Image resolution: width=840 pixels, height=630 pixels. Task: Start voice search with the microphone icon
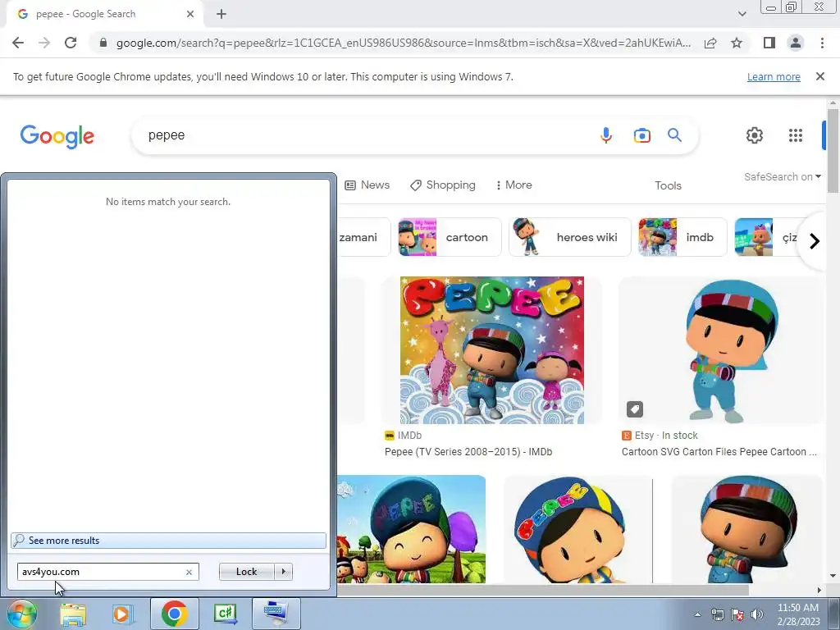(606, 135)
